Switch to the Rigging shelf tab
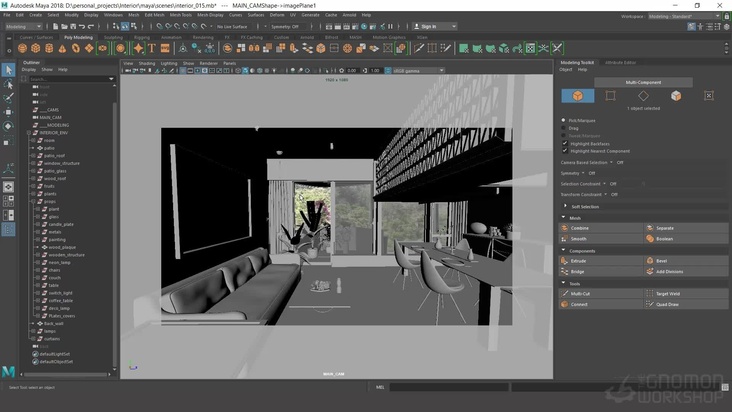Viewport: 732px width, 412px height. click(x=141, y=37)
